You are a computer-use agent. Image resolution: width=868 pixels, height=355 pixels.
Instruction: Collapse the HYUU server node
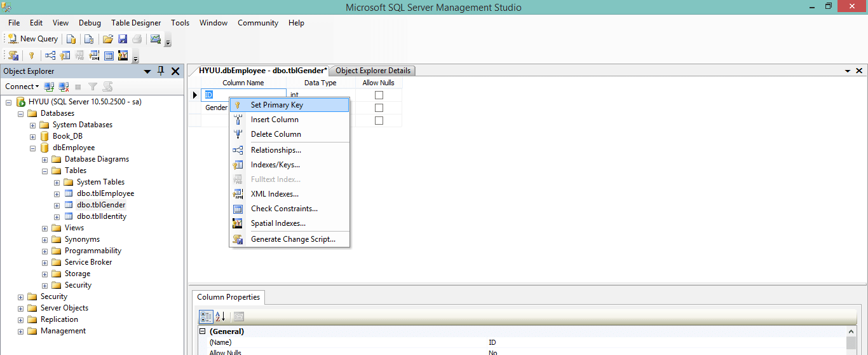click(9, 102)
